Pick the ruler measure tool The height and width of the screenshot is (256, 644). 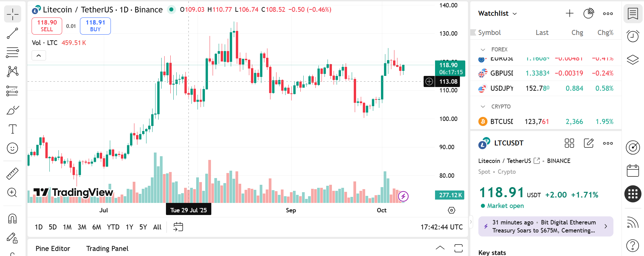[x=12, y=174]
